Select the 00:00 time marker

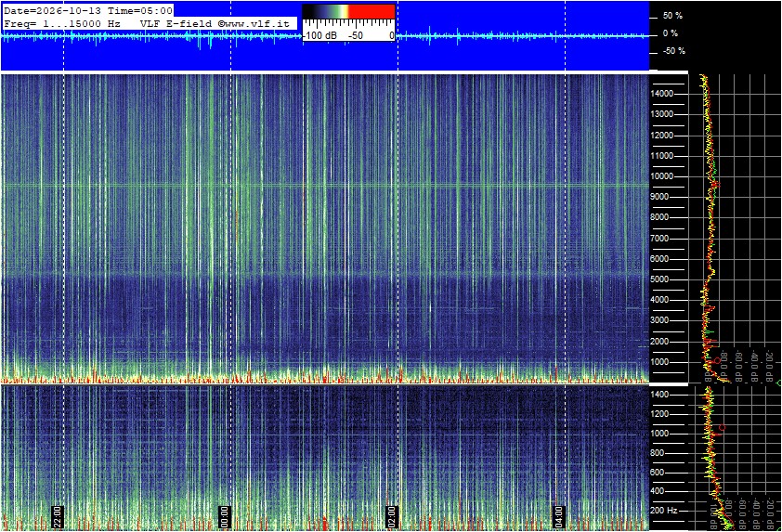pos(225,517)
